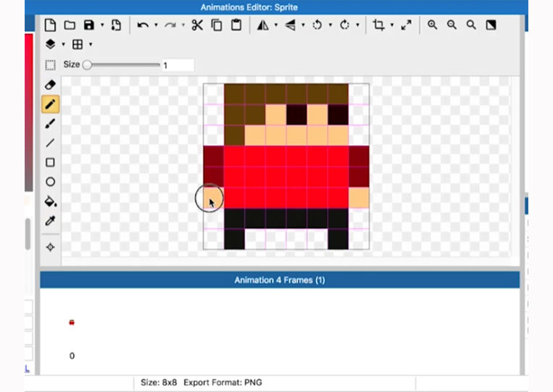The image size is (553, 392).
Task: Select the Pencil tool
Action: (x=50, y=104)
